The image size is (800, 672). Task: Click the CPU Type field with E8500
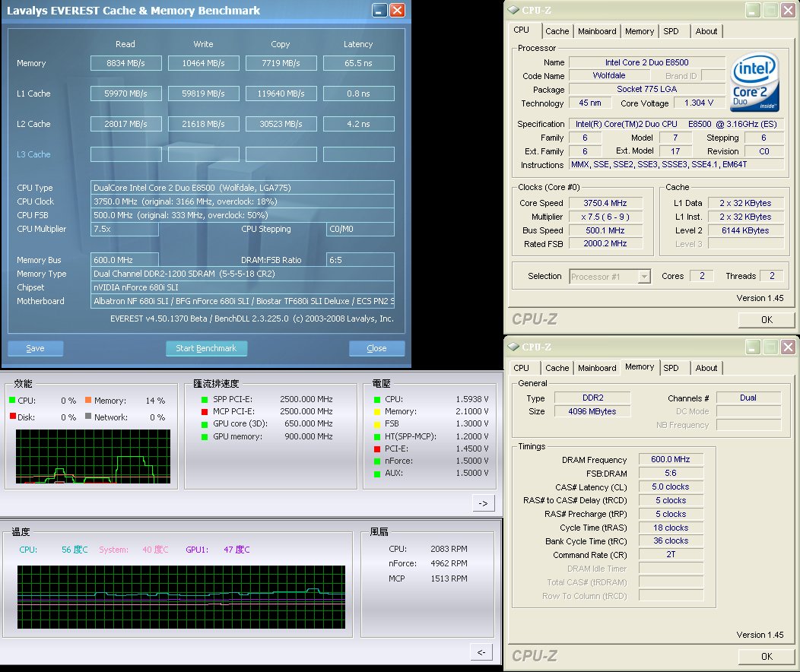[x=243, y=188]
